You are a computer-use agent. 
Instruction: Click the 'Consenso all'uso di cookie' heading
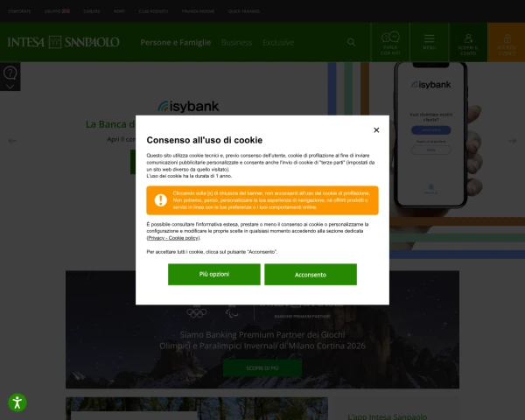204,140
